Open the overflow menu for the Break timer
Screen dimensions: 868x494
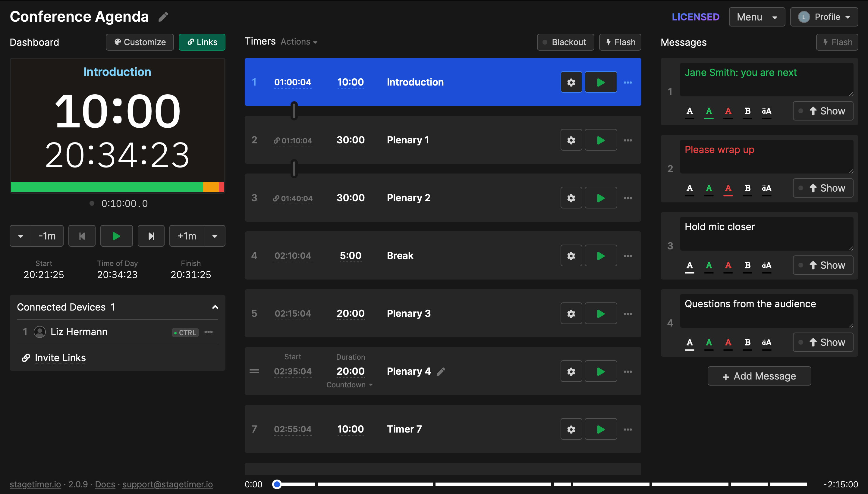point(628,255)
